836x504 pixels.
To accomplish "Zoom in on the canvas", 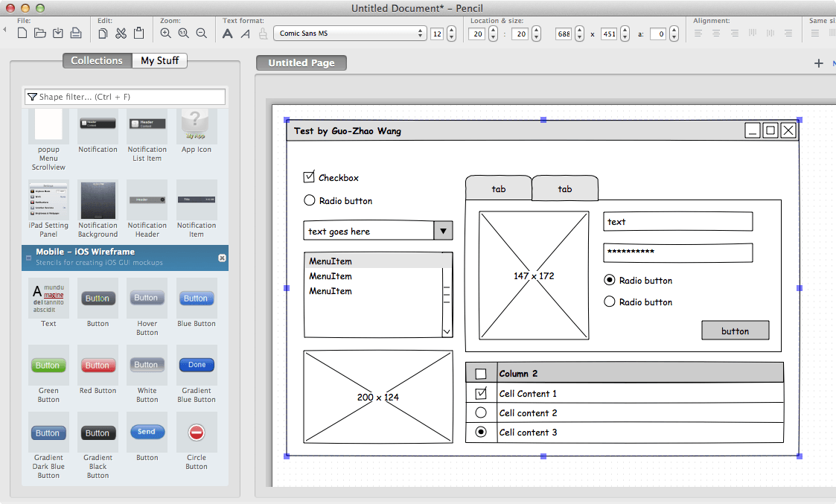I will (x=165, y=33).
